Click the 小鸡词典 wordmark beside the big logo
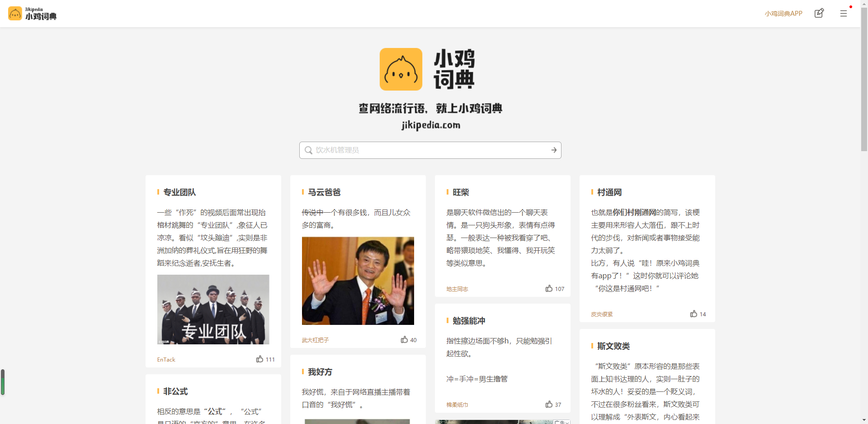 click(x=454, y=69)
